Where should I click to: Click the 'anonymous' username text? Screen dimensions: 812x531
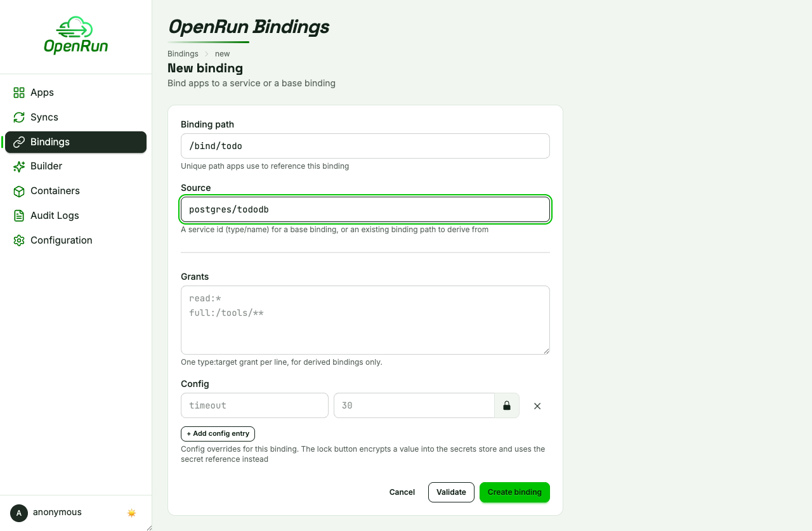click(x=57, y=512)
